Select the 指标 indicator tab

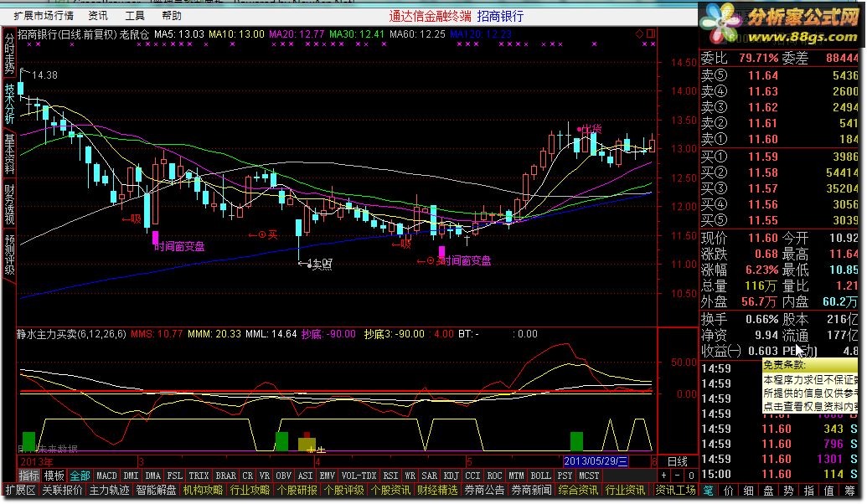28,476
